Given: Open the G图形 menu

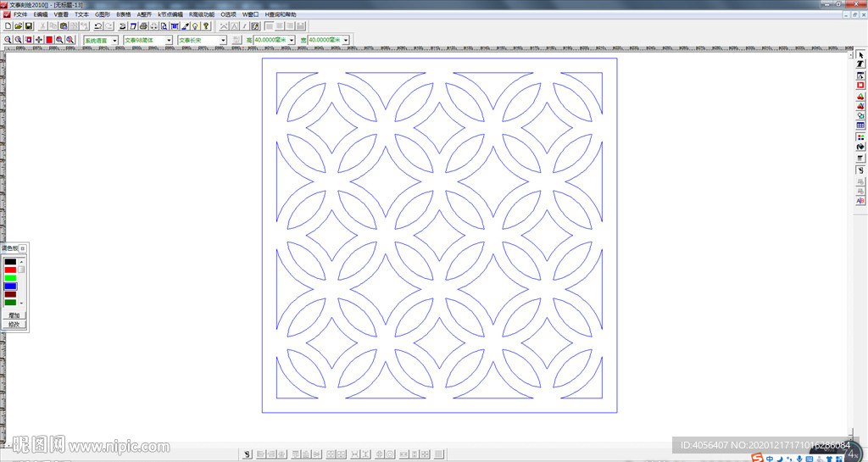Looking at the screenshot, I should click(103, 14).
